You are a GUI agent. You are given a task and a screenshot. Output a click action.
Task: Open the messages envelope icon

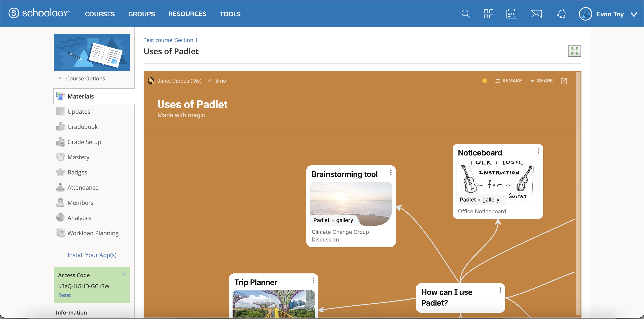[536, 14]
